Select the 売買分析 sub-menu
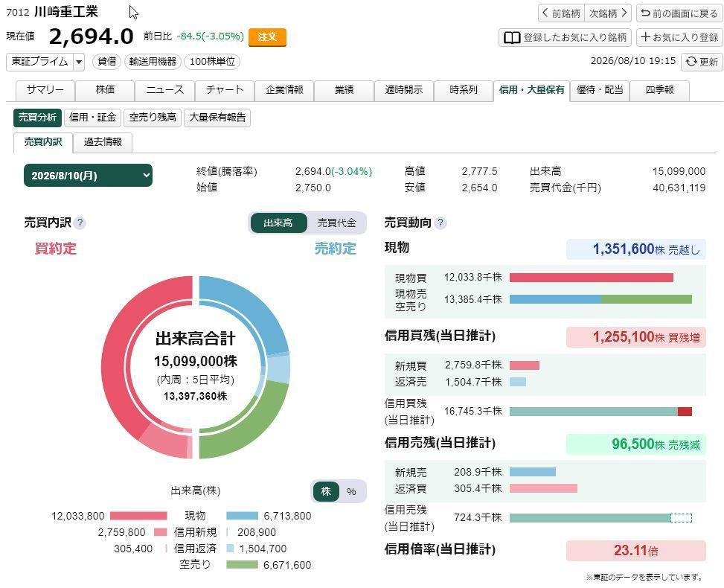The height and width of the screenshot is (588, 724). pos(37,118)
